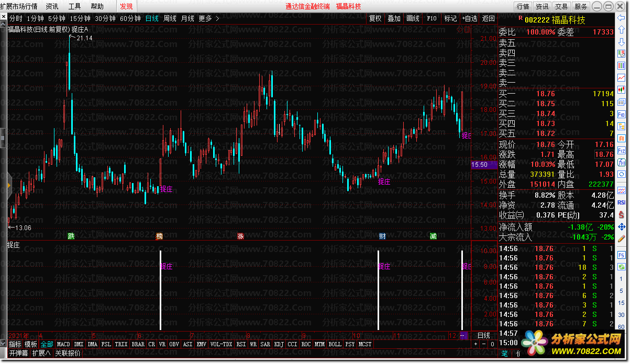
Task: Open the F10 company info button in chart toolbar
Action: click(431, 18)
